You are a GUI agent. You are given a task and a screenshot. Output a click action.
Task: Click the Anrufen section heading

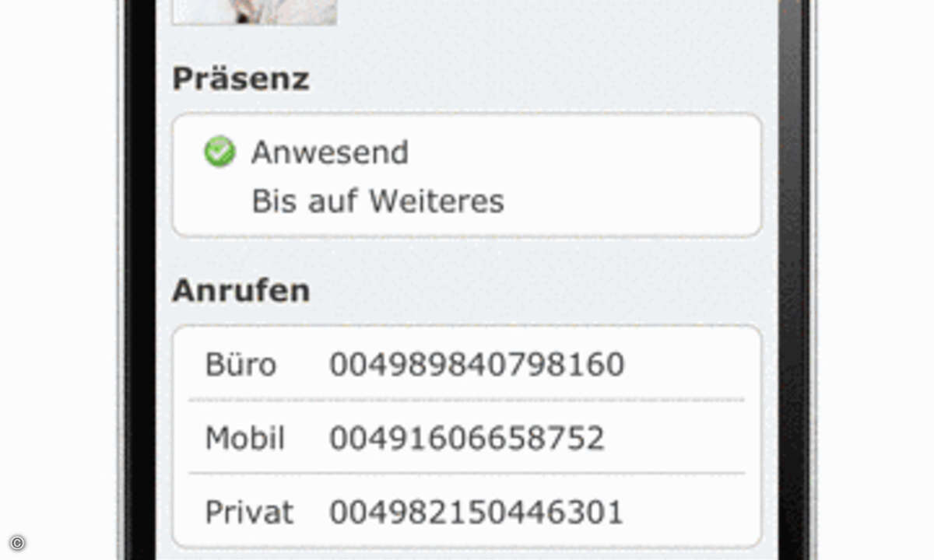pos(241,290)
